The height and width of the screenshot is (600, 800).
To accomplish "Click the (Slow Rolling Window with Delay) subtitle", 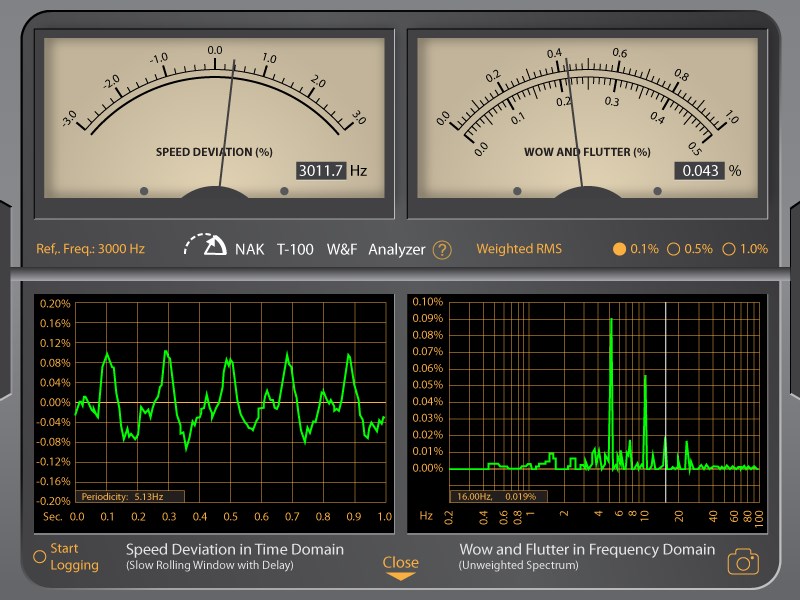I will pyautogui.click(x=210, y=565).
